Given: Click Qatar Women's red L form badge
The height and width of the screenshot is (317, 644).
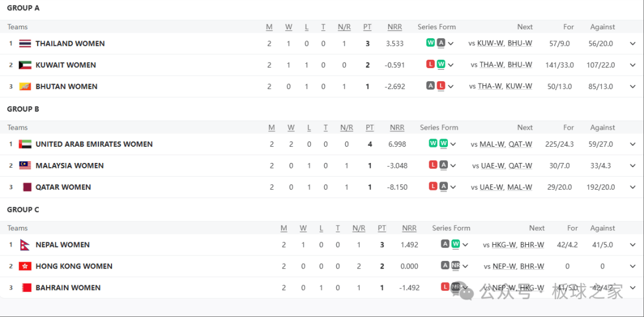Looking at the screenshot, I should 433,186.
